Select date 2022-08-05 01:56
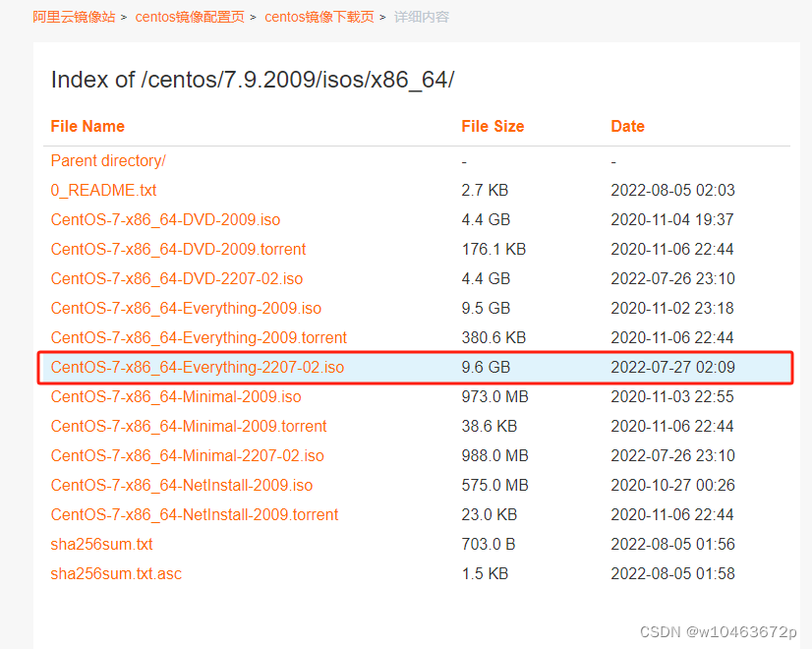The height and width of the screenshot is (649, 812). pos(672,545)
